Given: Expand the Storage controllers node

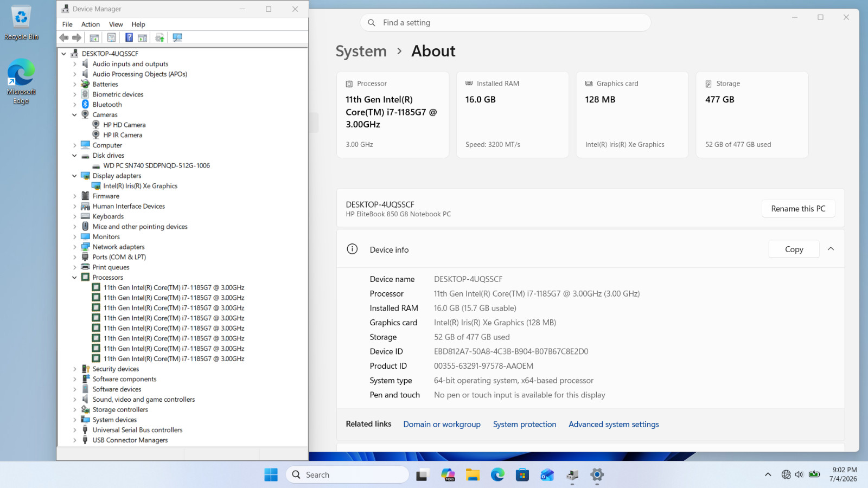Looking at the screenshot, I should (75, 410).
